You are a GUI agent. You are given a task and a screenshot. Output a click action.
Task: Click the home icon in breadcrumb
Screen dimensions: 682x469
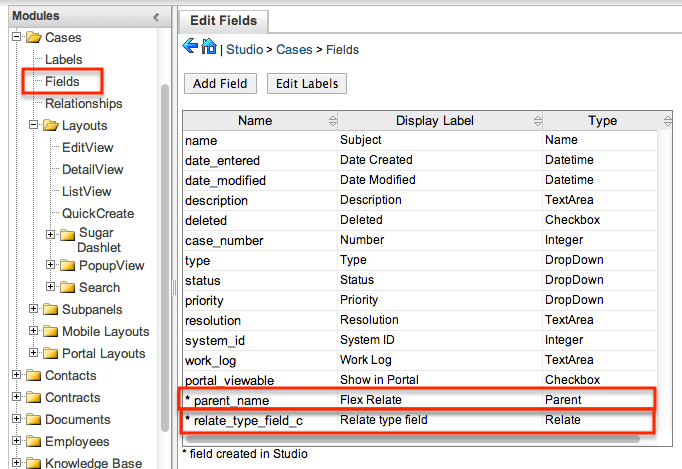point(209,47)
